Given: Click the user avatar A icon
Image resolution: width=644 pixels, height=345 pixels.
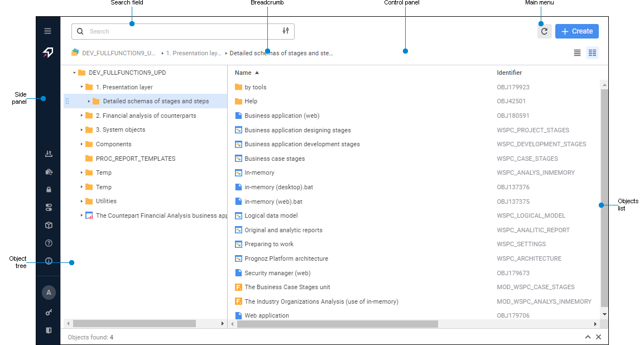Looking at the screenshot, I should (49, 293).
